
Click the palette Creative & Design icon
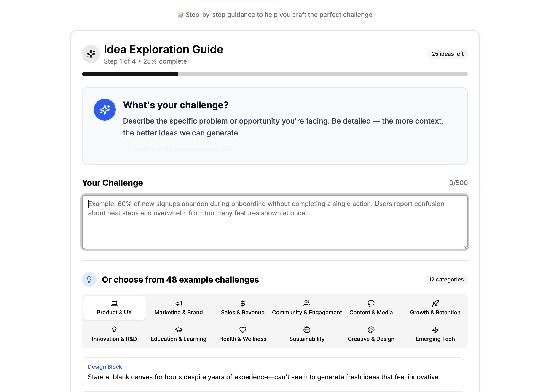[371, 330]
